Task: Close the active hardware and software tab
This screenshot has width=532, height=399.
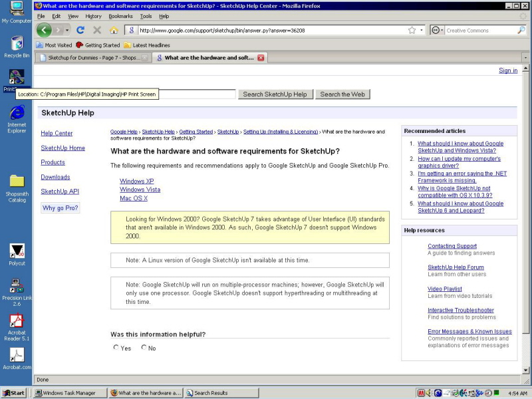Action: tap(261, 58)
